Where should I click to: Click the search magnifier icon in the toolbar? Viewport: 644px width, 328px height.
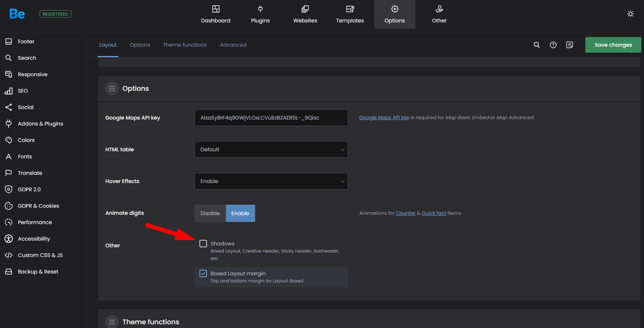tap(536, 45)
